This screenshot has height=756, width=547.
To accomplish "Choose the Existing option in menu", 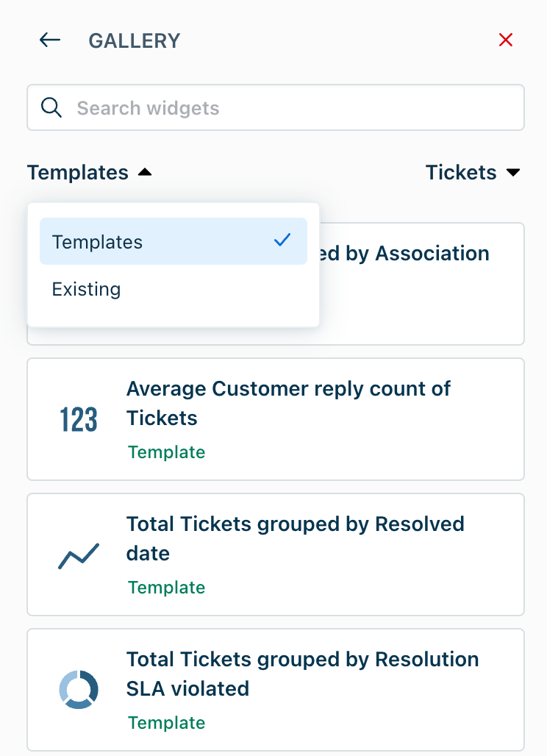I will [x=87, y=289].
